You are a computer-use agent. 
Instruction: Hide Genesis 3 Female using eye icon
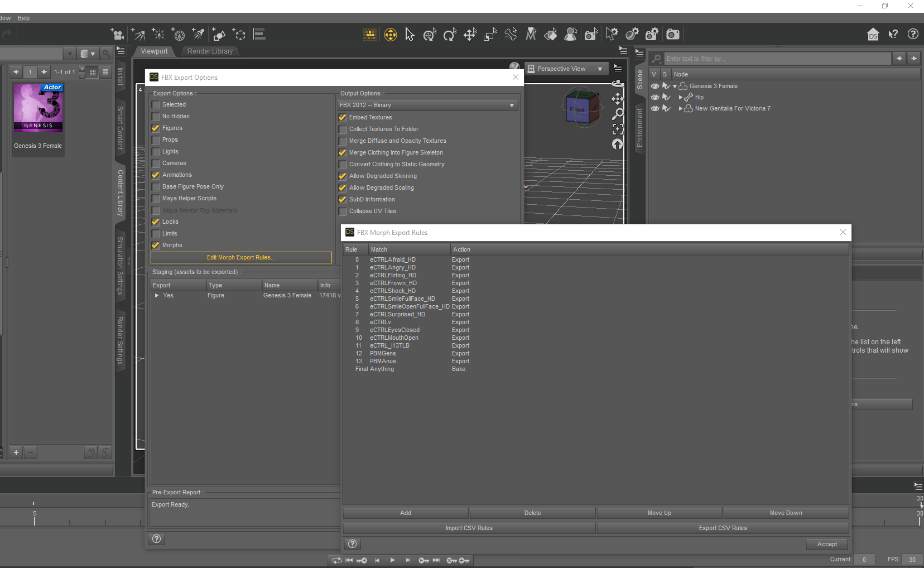(654, 86)
